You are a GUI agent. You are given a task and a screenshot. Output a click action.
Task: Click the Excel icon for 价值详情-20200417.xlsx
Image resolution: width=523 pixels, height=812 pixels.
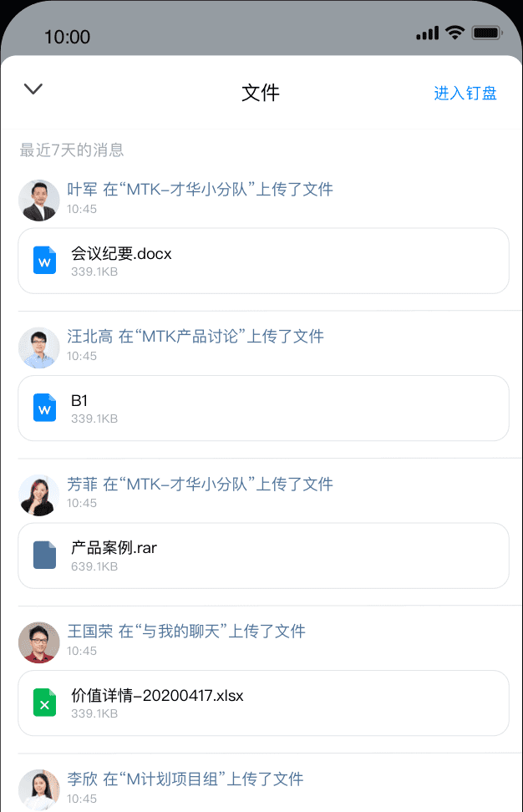[x=45, y=703]
